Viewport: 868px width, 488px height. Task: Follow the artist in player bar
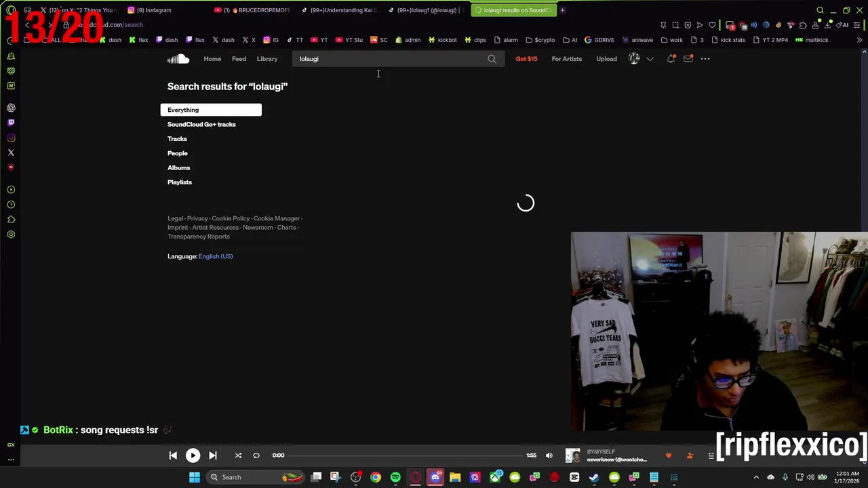(x=690, y=455)
